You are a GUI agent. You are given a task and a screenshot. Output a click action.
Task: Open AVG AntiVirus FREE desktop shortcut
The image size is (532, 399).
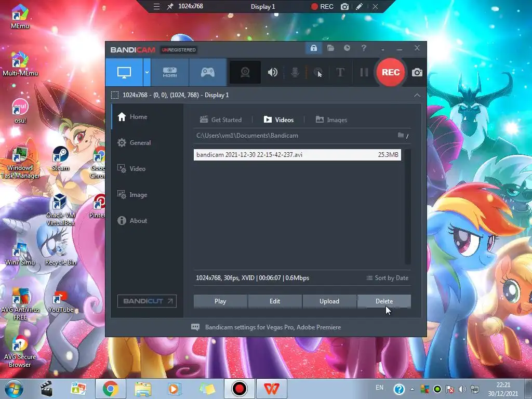point(20,304)
